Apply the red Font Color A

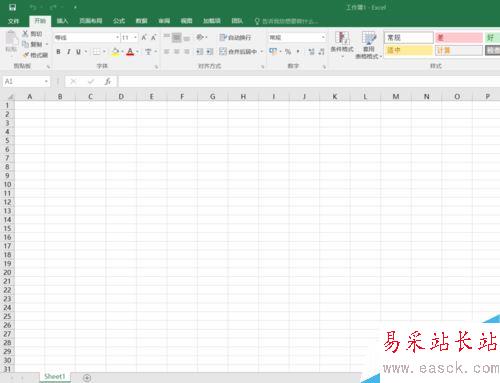pos(130,52)
